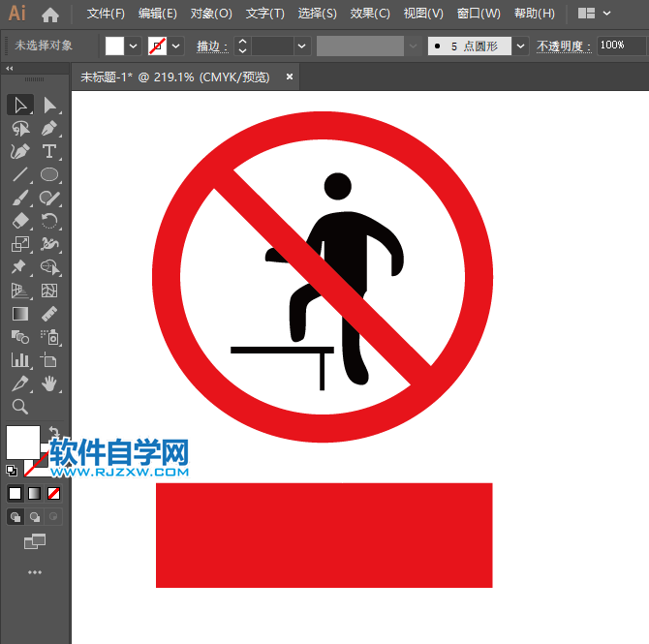Viewport: 649px width, 644px height.
Task: Activate the Zoom magnifier tool
Action: click(x=20, y=407)
